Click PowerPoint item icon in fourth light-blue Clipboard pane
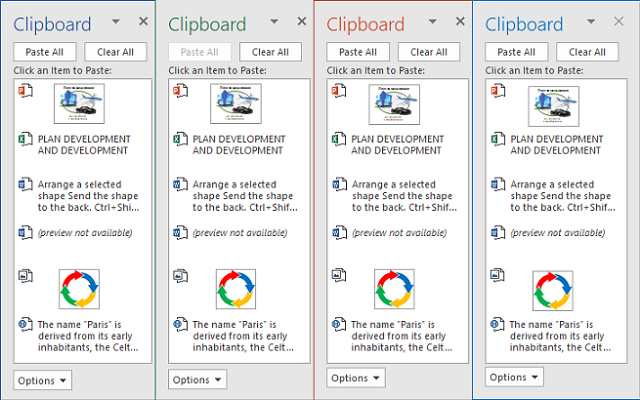Viewport: 640px width, 400px height. click(x=498, y=91)
